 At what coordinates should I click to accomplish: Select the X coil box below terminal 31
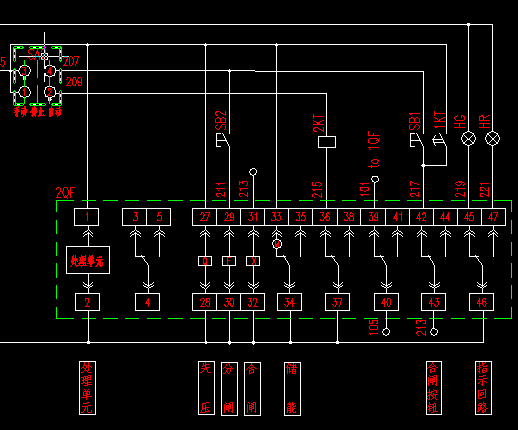(x=253, y=261)
